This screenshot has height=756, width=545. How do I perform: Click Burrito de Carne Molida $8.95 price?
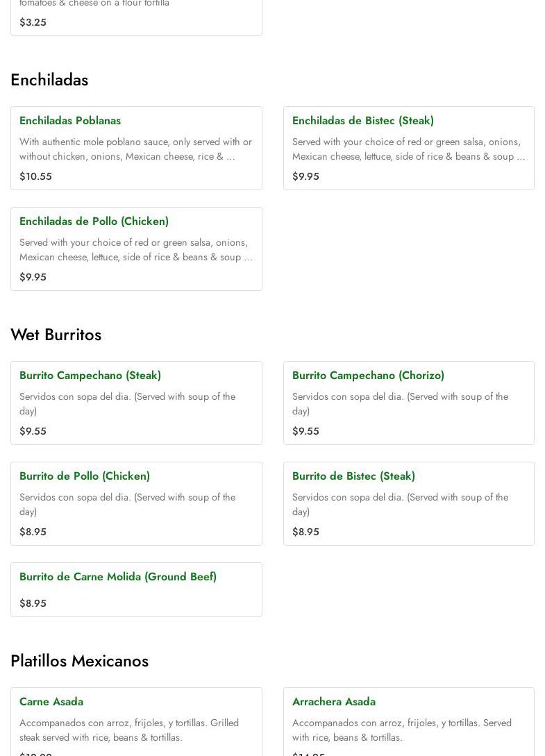(x=33, y=603)
